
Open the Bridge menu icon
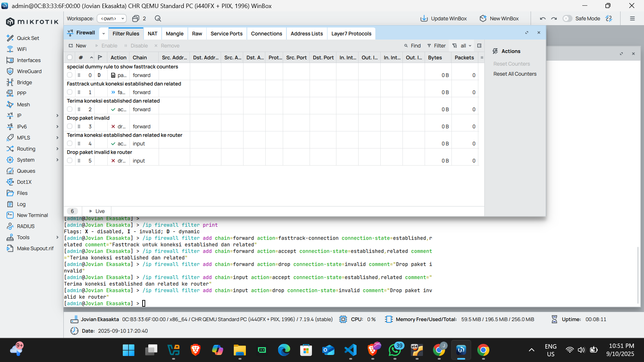click(x=10, y=82)
